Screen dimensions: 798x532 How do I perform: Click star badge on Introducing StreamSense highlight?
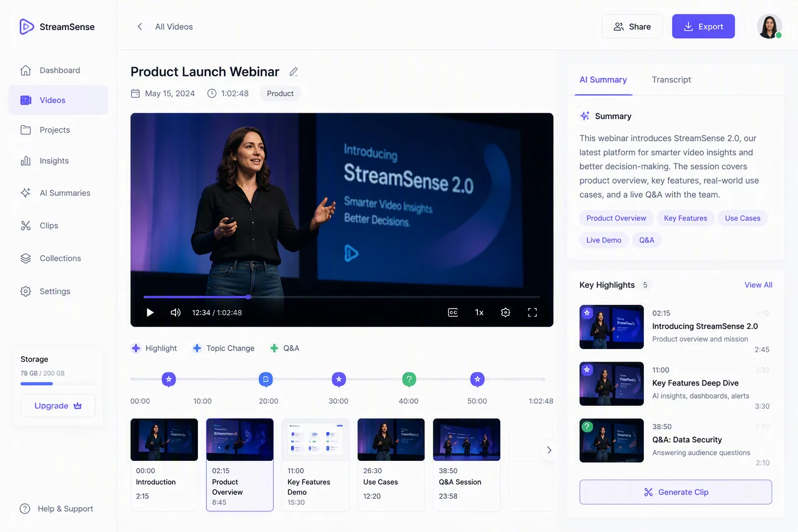587,313
